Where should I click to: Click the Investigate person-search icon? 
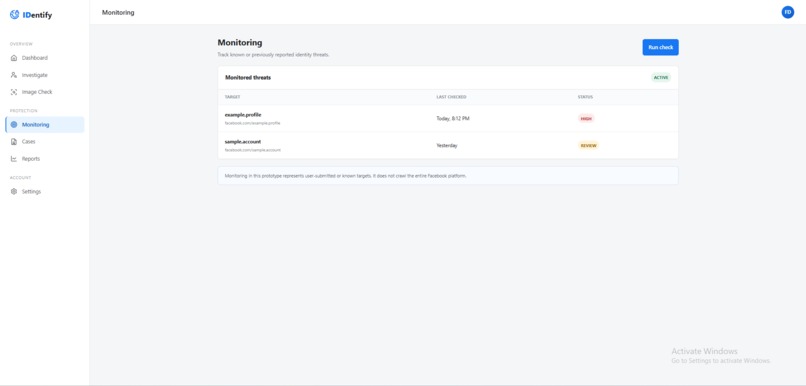click(x=14, y=75)
